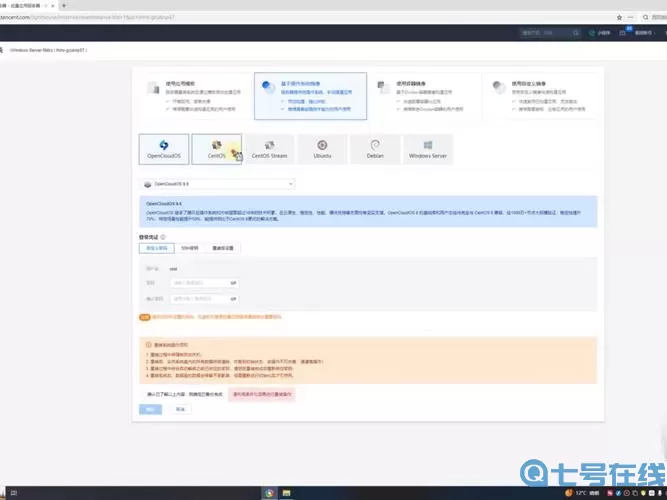Click the info icon beside login credentials heading
Image resolution: width=667 pixels, height=500 pixels.
(162, 237)
